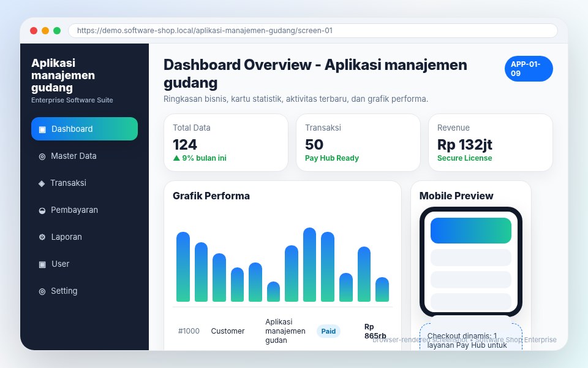This screenshot has width=588, height=368.
Task: Click the last bar in Grafik Performa
Action: [382, 289]
